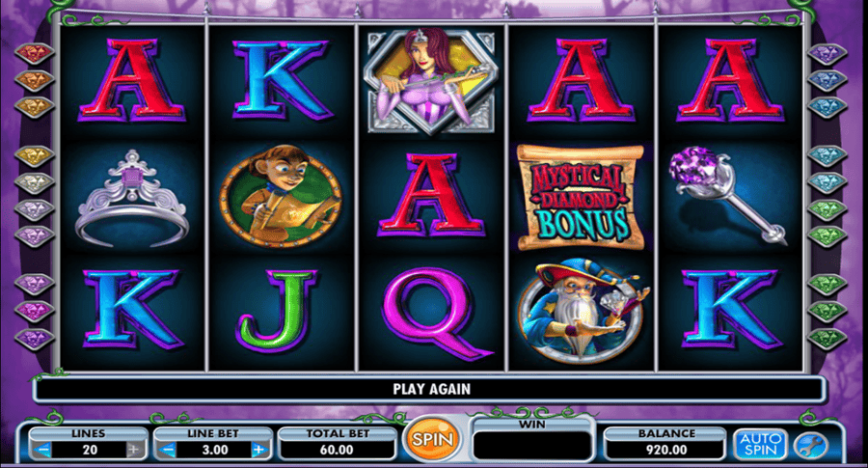Click the total bet value field
The width and height of the screenshot is (868, 468).
(338, 450)
